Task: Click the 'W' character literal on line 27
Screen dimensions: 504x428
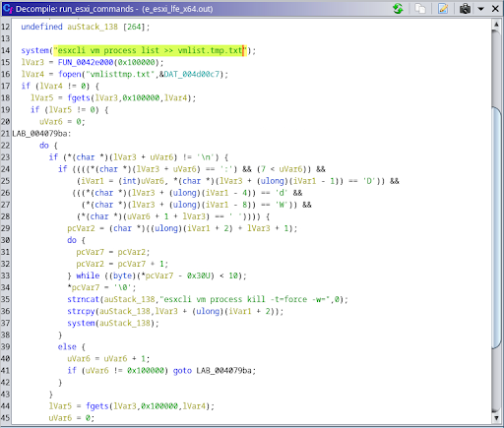Action: [283, 205]
